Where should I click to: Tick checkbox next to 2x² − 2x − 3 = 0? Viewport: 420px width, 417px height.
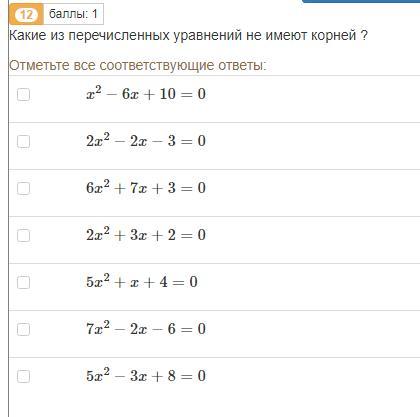[x=23, y=141]
